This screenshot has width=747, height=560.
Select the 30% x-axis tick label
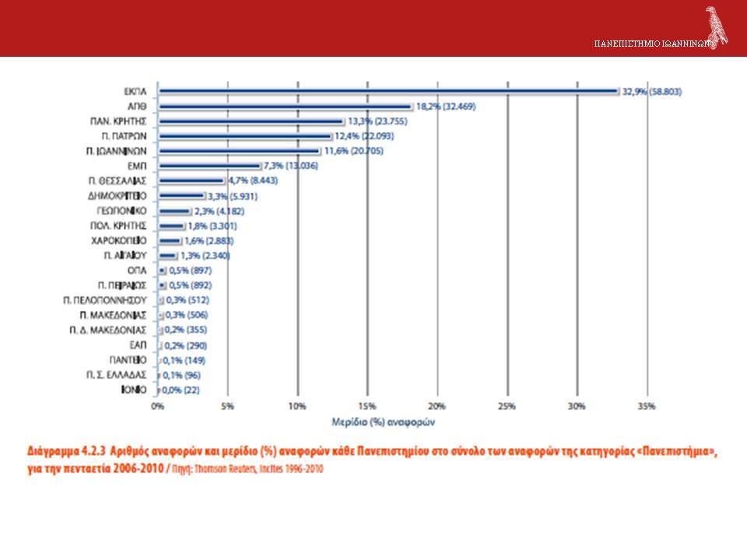pos(577,406)
